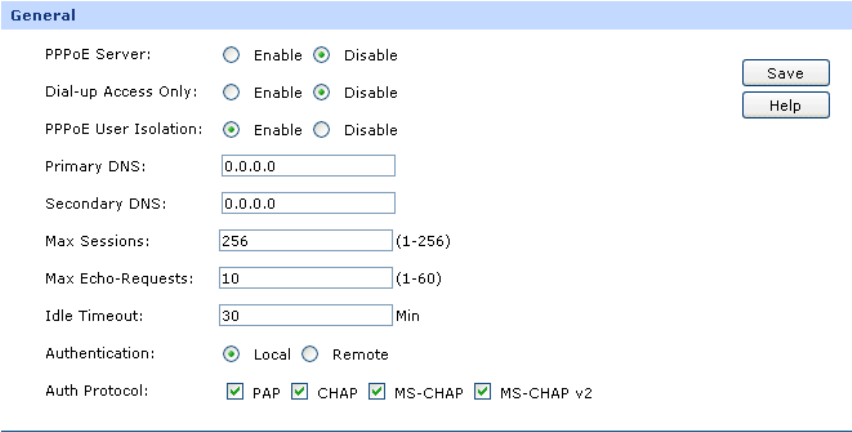Open the Help button
The height and width of the screenshot is (432, 852).
click(771, 104)
